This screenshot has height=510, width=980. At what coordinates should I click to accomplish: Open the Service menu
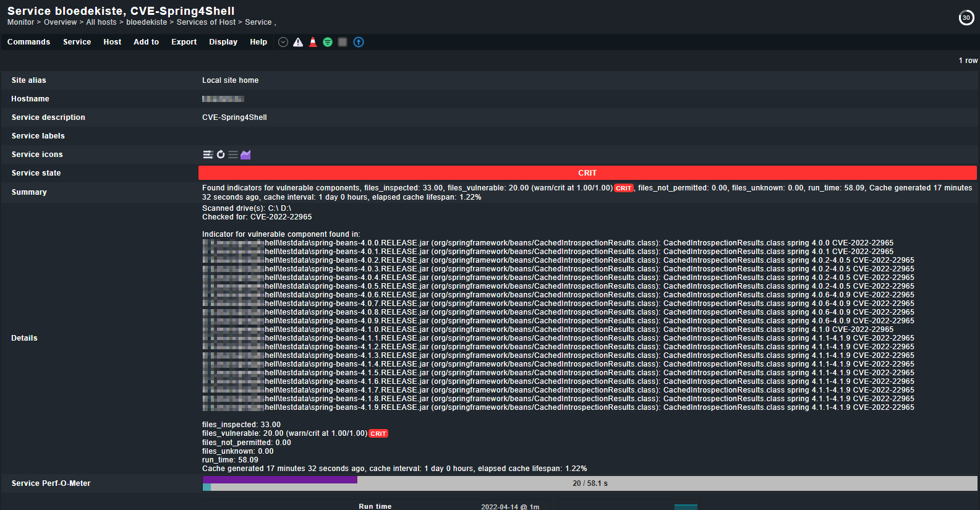point(77,42)
